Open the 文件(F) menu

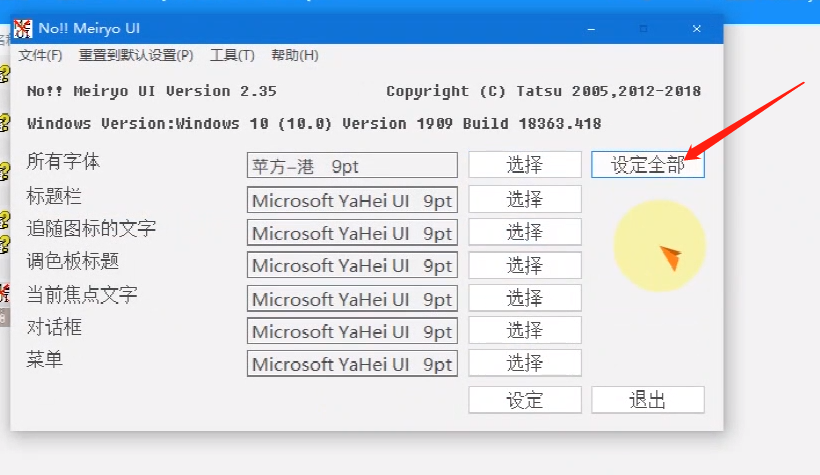click(40, 55)
